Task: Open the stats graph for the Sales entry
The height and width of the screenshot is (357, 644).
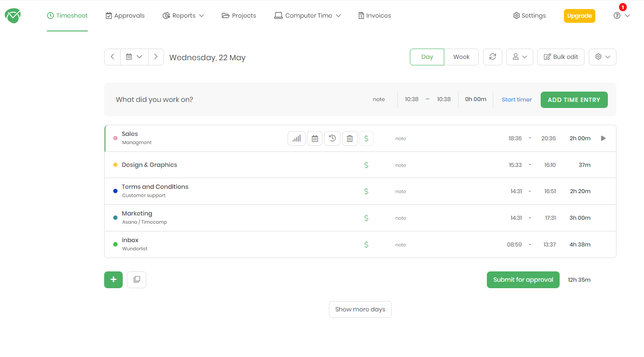Action: (x=296, y=138)
